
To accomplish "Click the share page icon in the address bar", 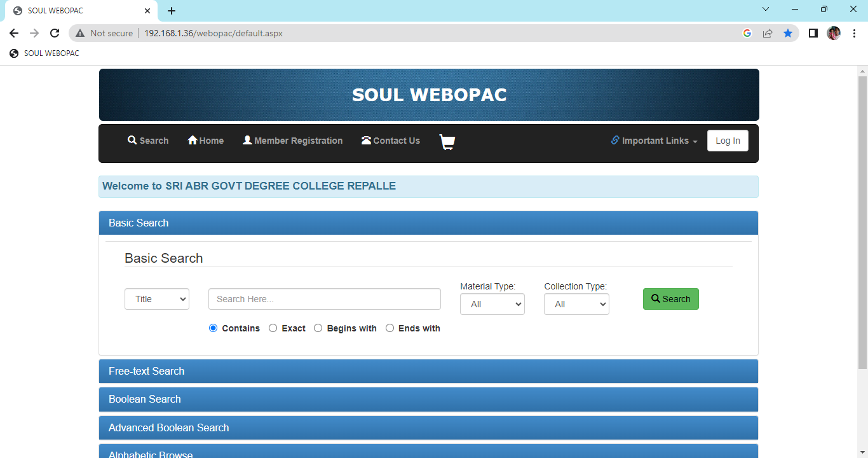I will point(768,33).
